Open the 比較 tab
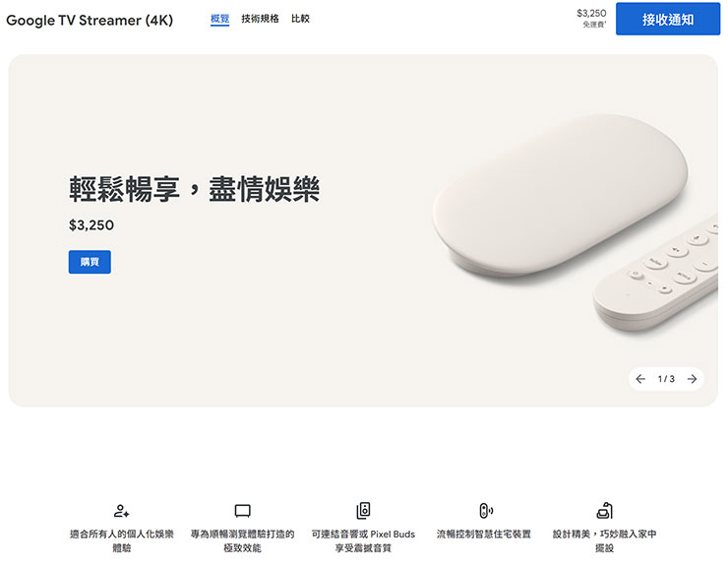 (x=300, y=19)
